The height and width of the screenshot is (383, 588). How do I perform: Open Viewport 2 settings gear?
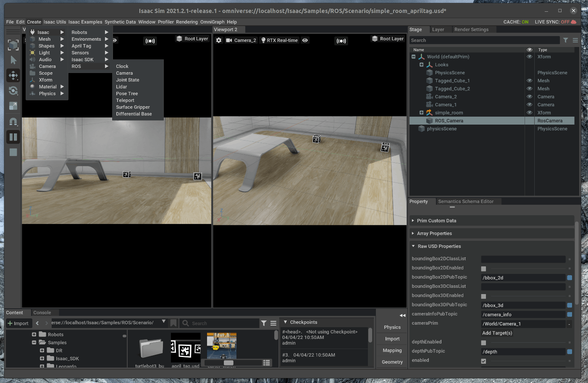point(219,40)
